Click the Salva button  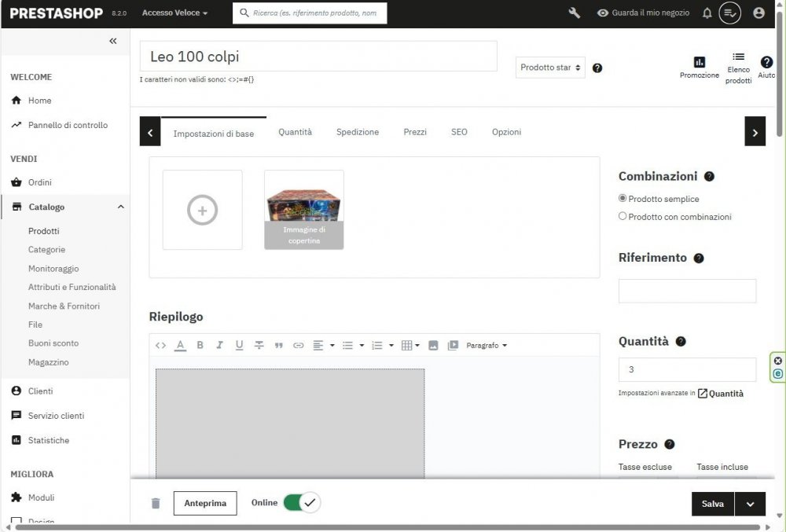coord(711,504)
